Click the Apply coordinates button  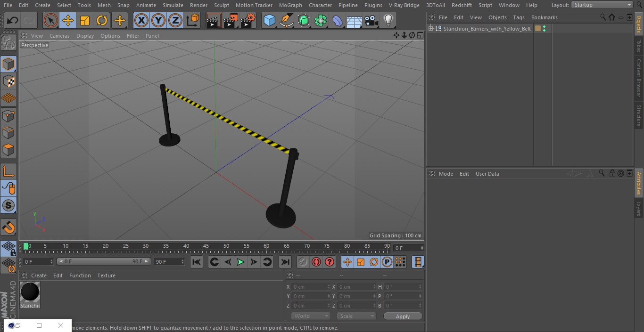click(403, 316)
